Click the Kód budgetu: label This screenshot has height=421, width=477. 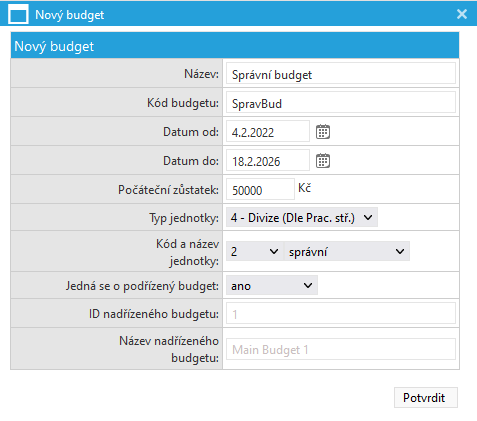point(183,103)
